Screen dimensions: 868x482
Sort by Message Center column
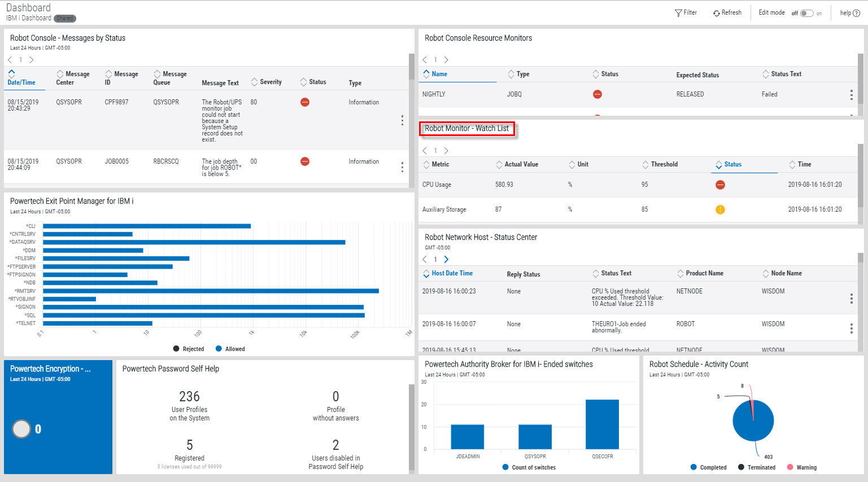73,78
